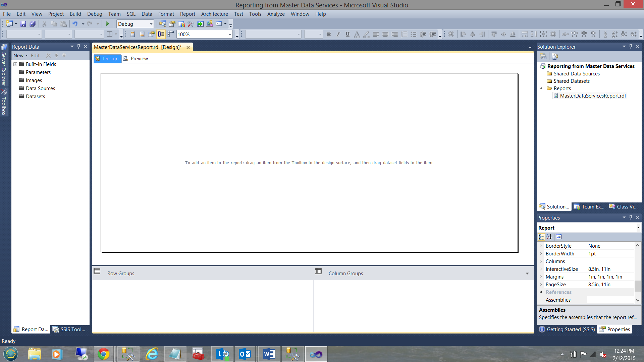Expand the Built-in Fields tree node

pos(15,64)
